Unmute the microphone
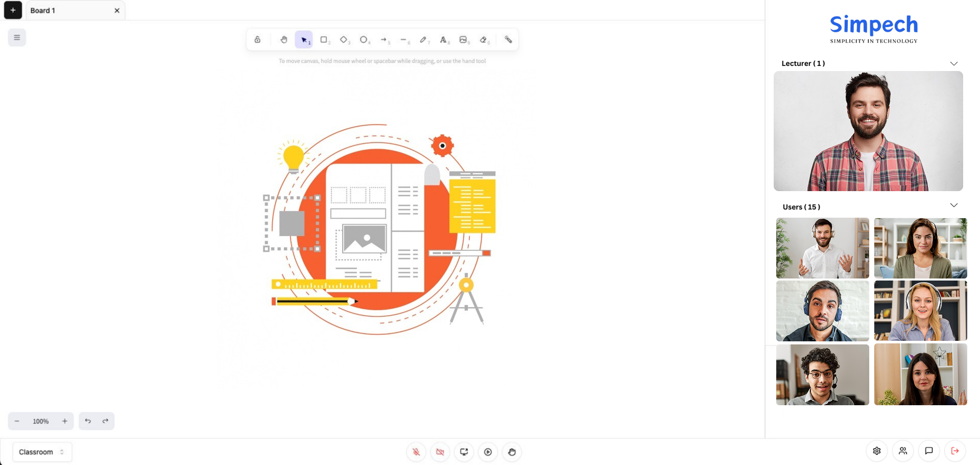 [x=416, y=452]
